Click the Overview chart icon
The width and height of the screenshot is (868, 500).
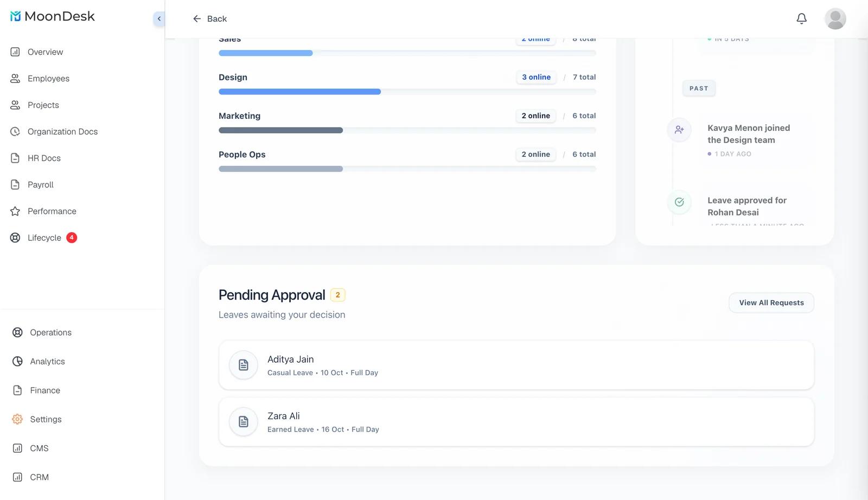(15, 52)
